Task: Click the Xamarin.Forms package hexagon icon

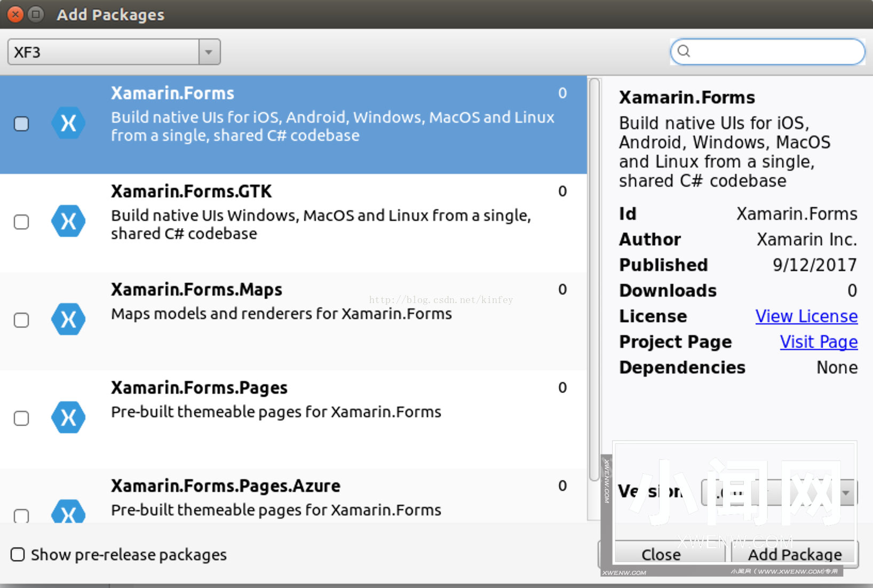Action: click(68, 123)
